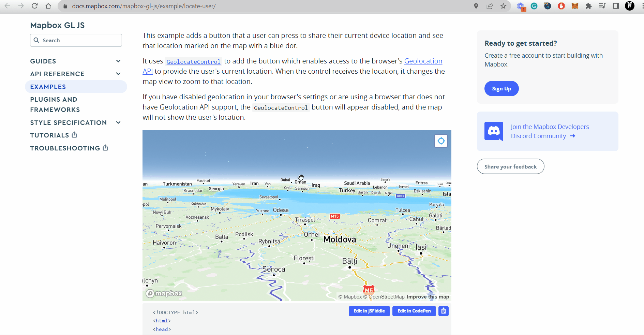Click the Sign Up button
The width and height of the screenshot is (644, 335).
[x=501, y=89]
